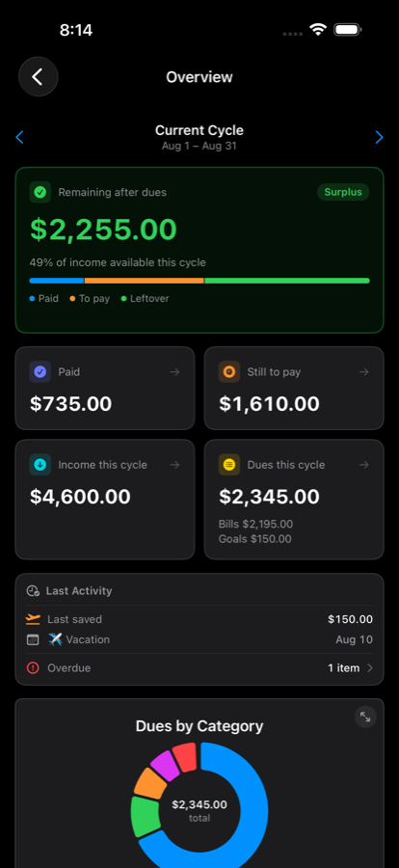
Task: Open Income this cycle arrow
Action: click(x=174, y=465)
